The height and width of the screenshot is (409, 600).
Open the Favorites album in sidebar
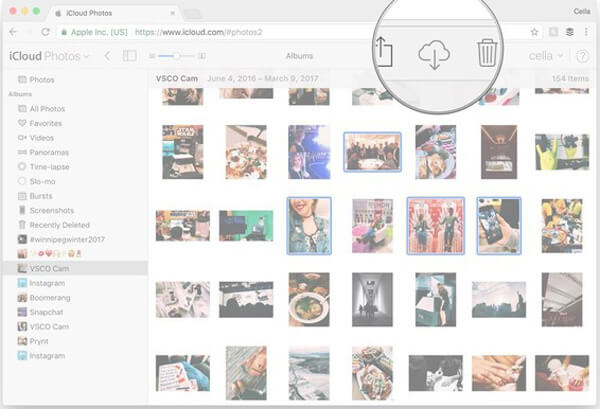click(47, 123)
